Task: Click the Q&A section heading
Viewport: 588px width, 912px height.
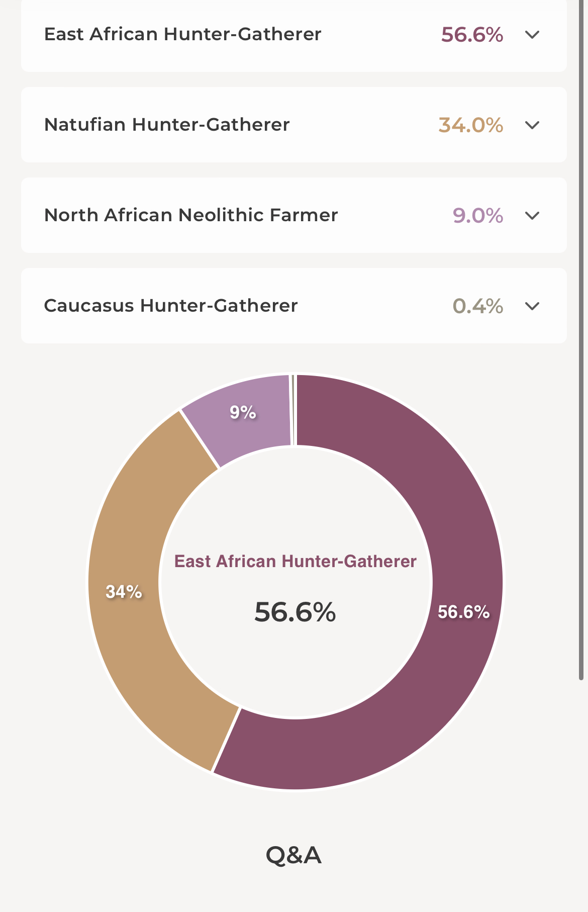Action: pyautogui.click(x=293, y=855)
